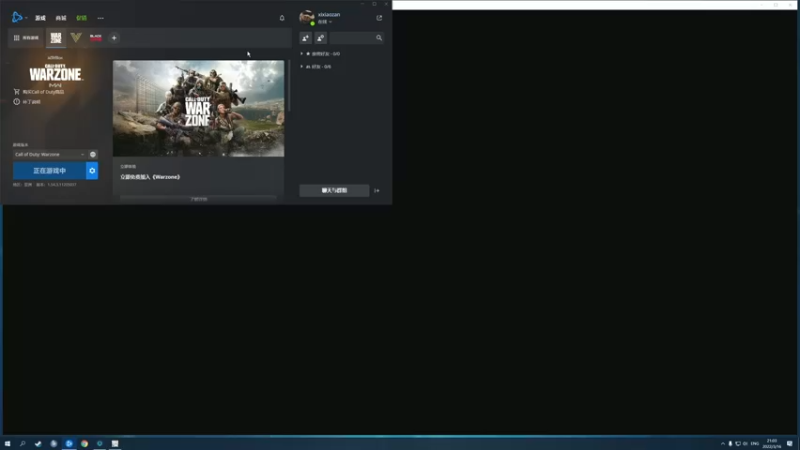The image size is (800, 450).
Task: Open the Windows taskbar search
Action: [22, 443]
